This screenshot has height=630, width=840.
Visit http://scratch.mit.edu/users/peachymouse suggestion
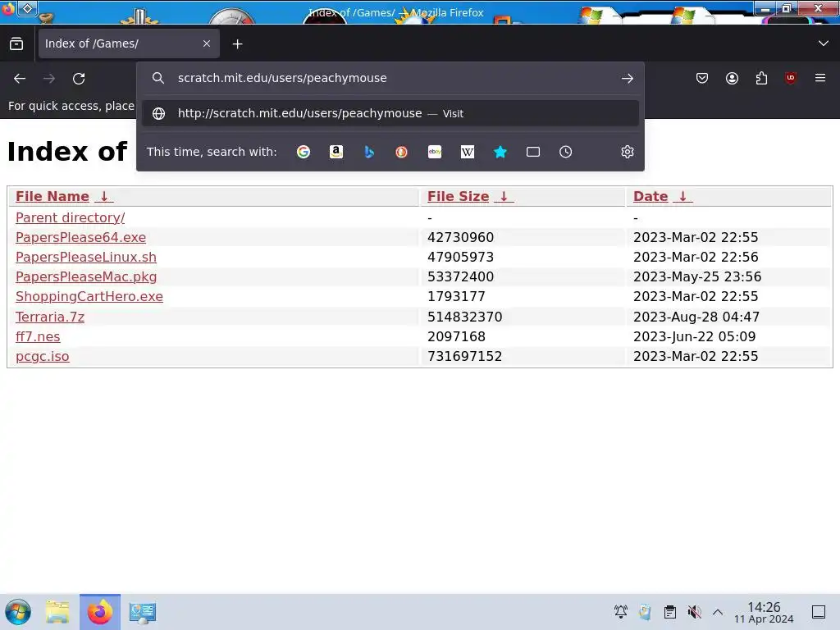point(390,113)
